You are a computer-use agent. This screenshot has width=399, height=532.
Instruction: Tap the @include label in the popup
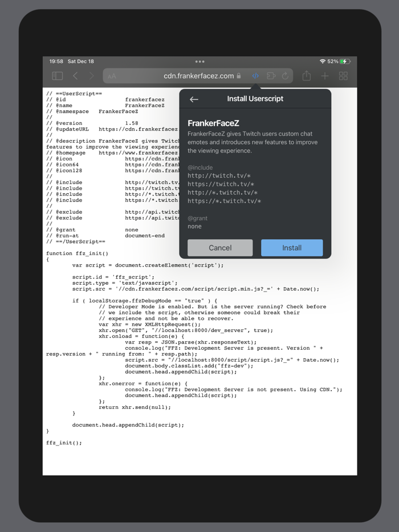(200, 167)
